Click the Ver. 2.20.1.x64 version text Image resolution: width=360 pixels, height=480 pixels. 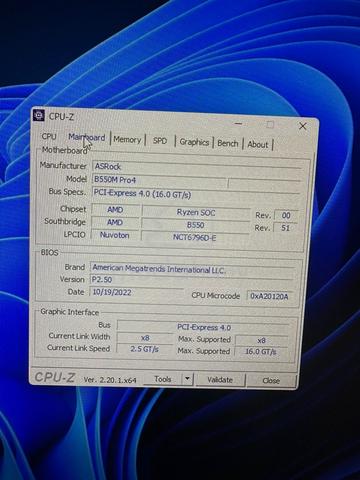110,380
